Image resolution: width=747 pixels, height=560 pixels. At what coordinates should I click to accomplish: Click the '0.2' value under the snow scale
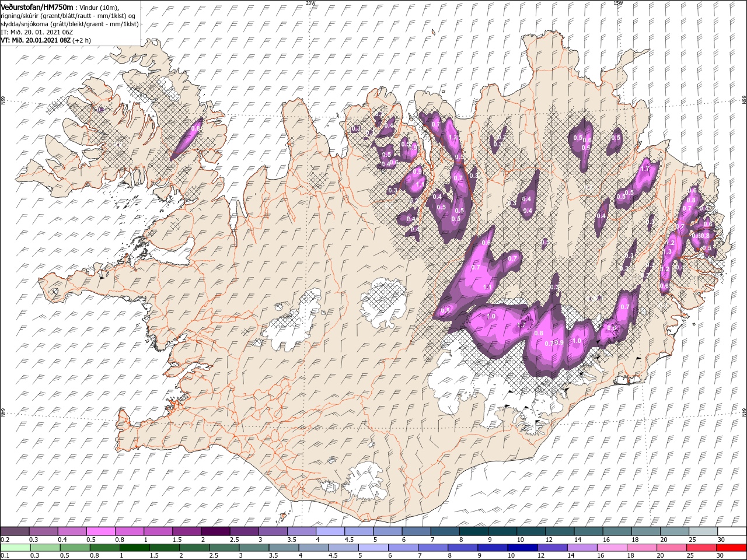click(x=5, y=540)
